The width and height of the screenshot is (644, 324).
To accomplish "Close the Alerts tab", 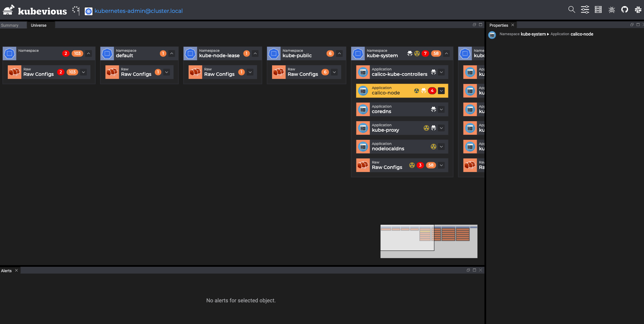I will click(x=16, y=271).
